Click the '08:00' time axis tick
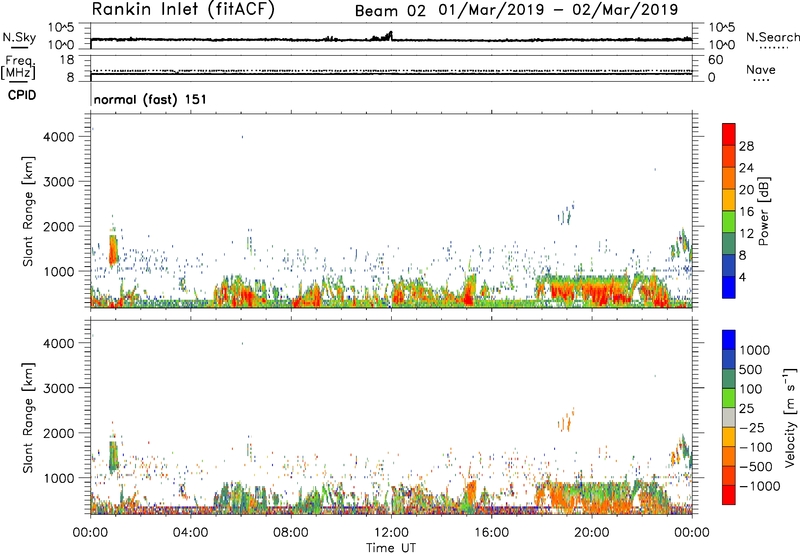 point(291,533)
